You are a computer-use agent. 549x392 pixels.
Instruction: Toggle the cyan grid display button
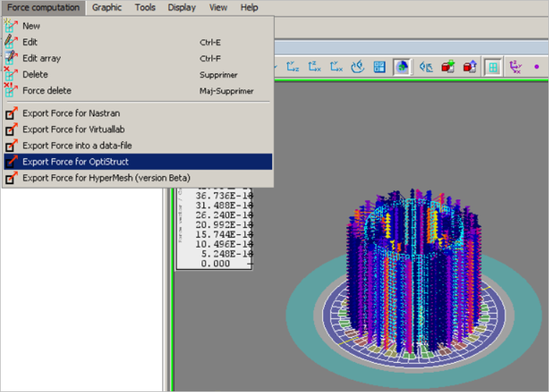pos(492,67)
